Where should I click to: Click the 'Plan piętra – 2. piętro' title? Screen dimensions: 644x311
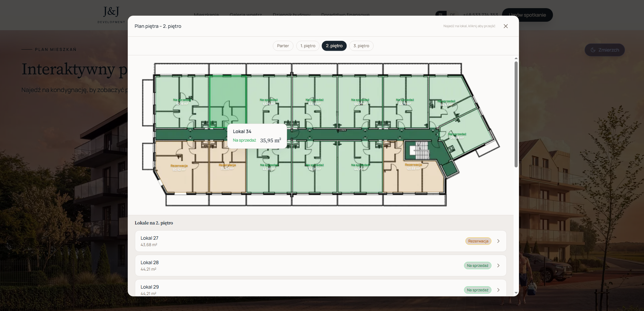[x=158, y=26]
